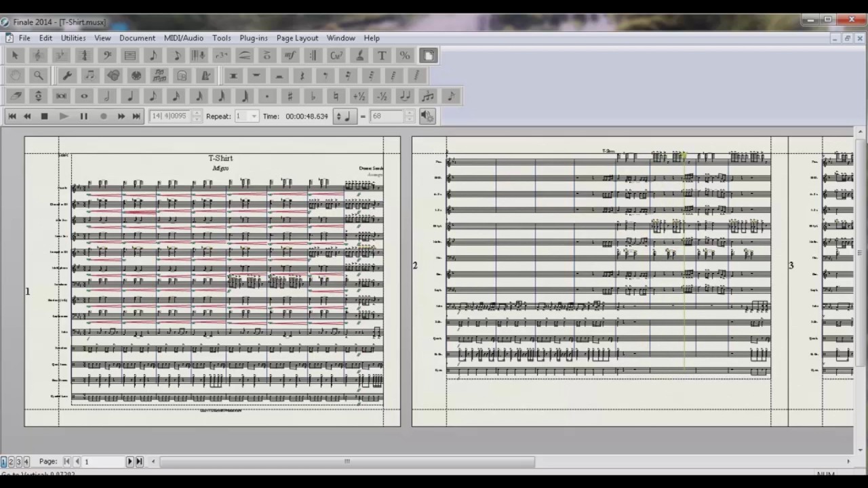Viewport: 868px width, 488px height.
Task: Select the Page Layout tool
Action: pos(428,56)
